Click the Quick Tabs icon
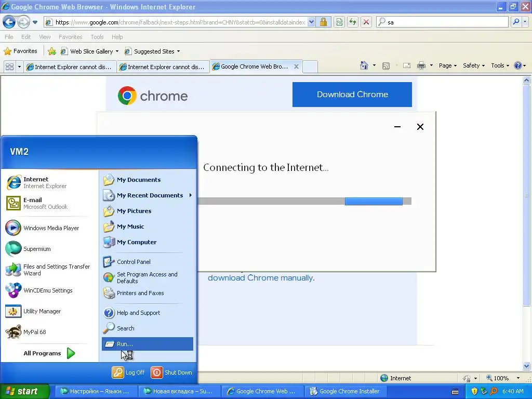This screenshot has width=532, height=399. [9, 67]
